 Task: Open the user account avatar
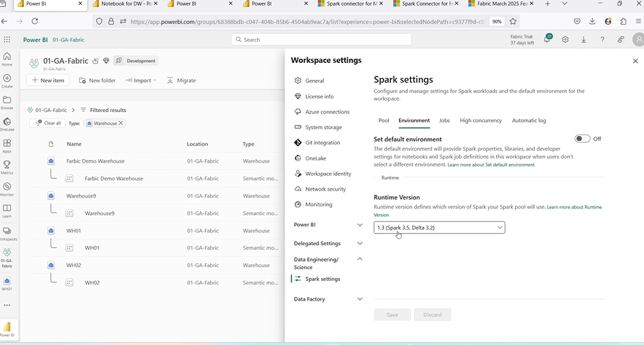639,40
